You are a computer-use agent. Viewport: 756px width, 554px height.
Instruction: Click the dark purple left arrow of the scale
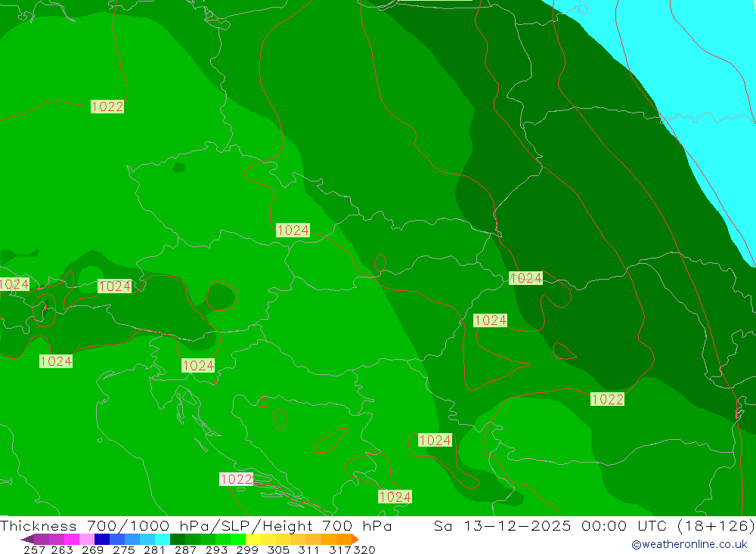tap(27, 539)
